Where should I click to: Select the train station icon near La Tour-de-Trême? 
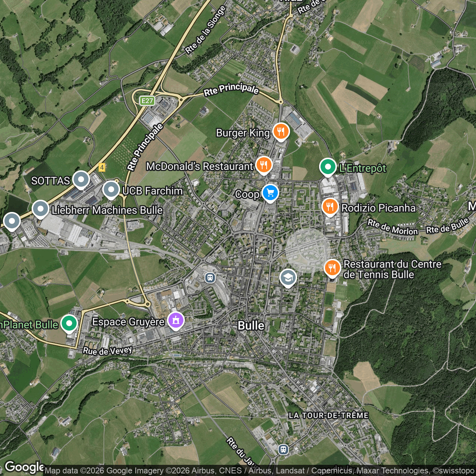click(283, 449)
